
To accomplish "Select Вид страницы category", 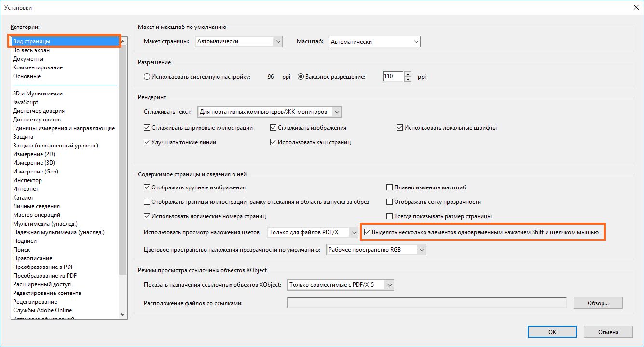I will pos(65,41).
